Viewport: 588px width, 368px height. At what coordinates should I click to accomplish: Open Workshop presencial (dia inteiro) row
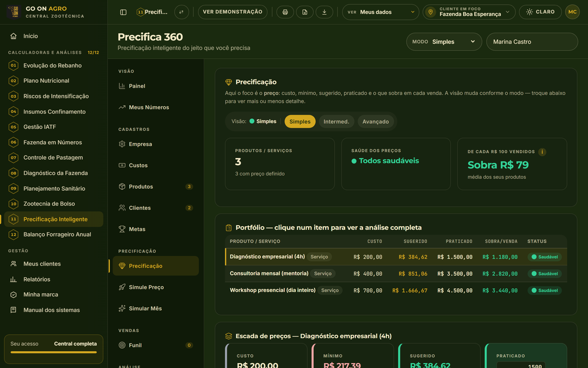point(396,290)
